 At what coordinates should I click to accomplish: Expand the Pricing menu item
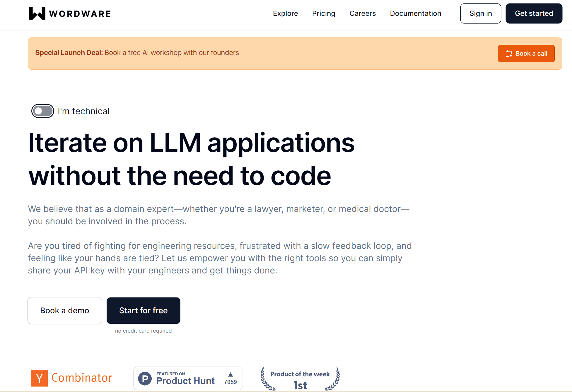click(323, 13)
